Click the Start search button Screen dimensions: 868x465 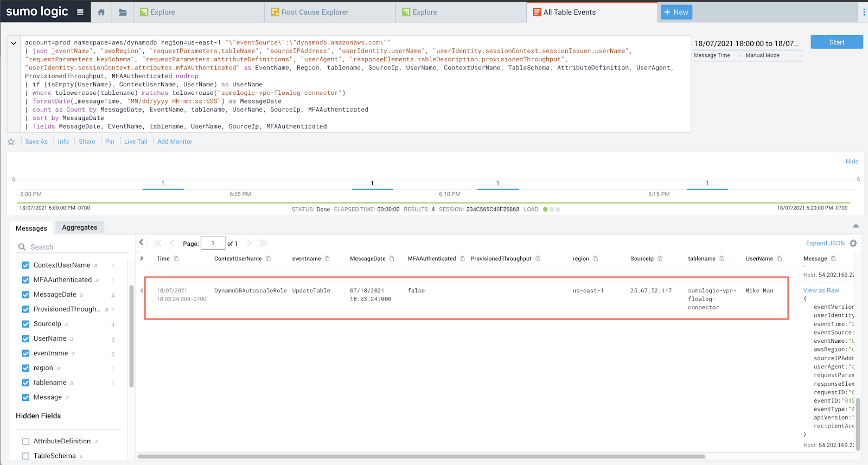click(837, 42)
